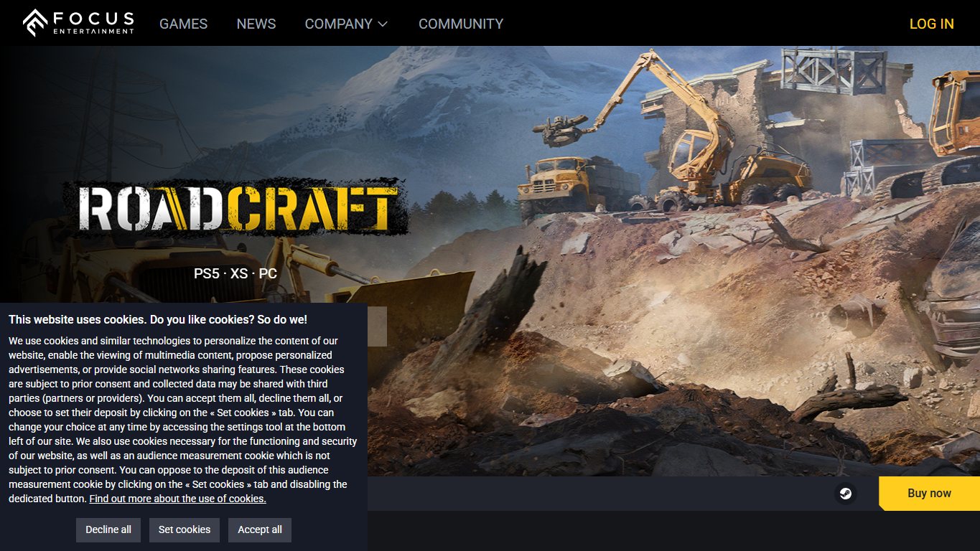
Task: Click the RoadCraft game title logo
Action: click(236, 207)
